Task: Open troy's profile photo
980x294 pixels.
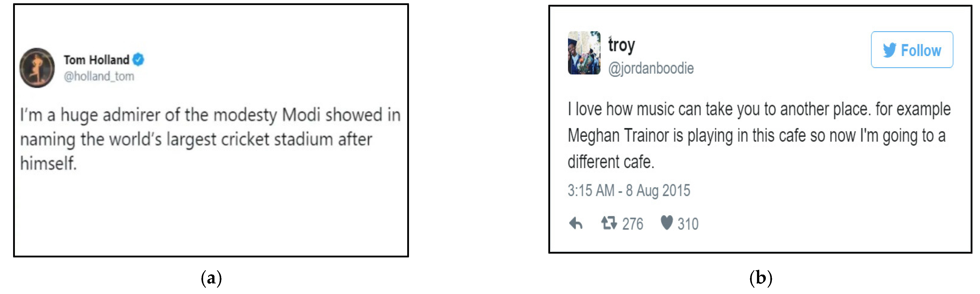Action: (x=584, y=53)
